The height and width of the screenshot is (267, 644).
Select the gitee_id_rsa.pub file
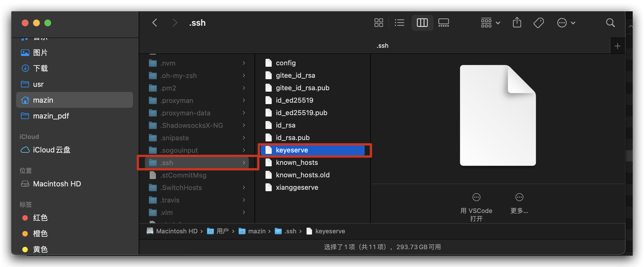click(x=312, y=88)
